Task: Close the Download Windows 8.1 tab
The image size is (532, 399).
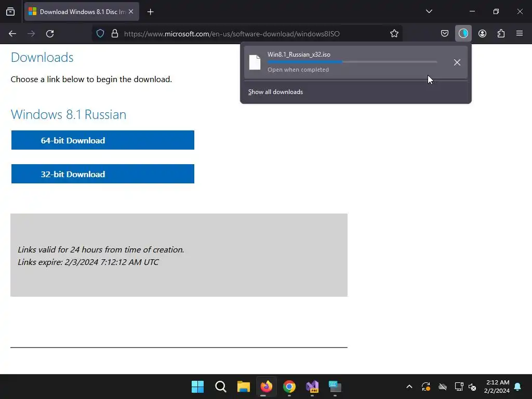Action: (131, 11)
